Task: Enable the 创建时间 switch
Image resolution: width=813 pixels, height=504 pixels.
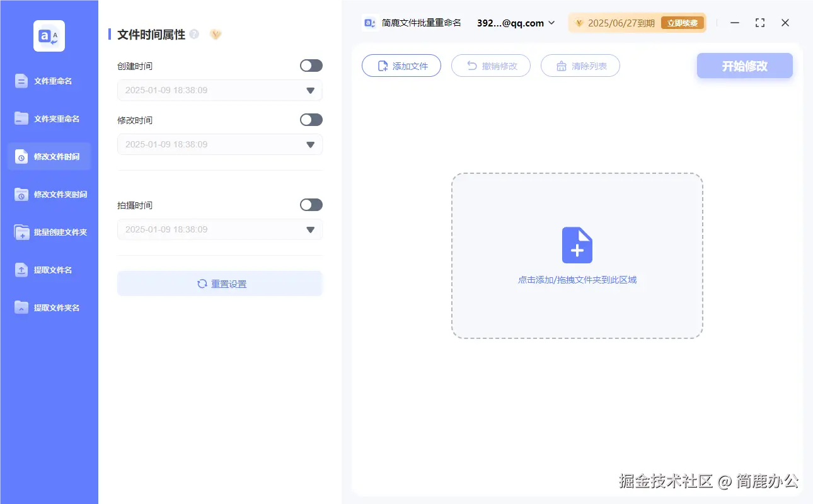Action: [x=311, y=65]
